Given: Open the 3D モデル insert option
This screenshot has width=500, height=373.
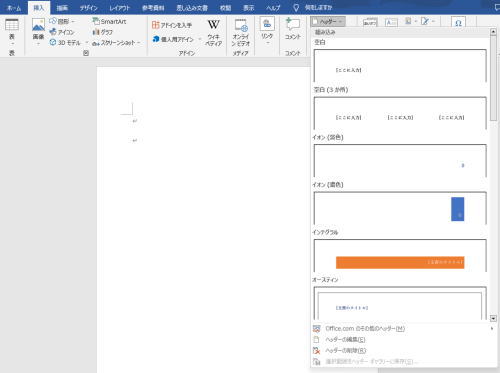Looking at the screenshot, I should point(65,43).
